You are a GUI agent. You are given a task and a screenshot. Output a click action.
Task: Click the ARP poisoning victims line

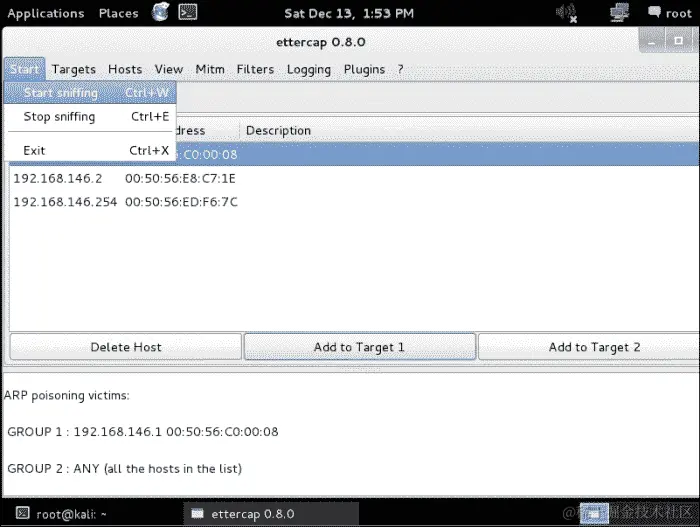(x=67, y=396)
